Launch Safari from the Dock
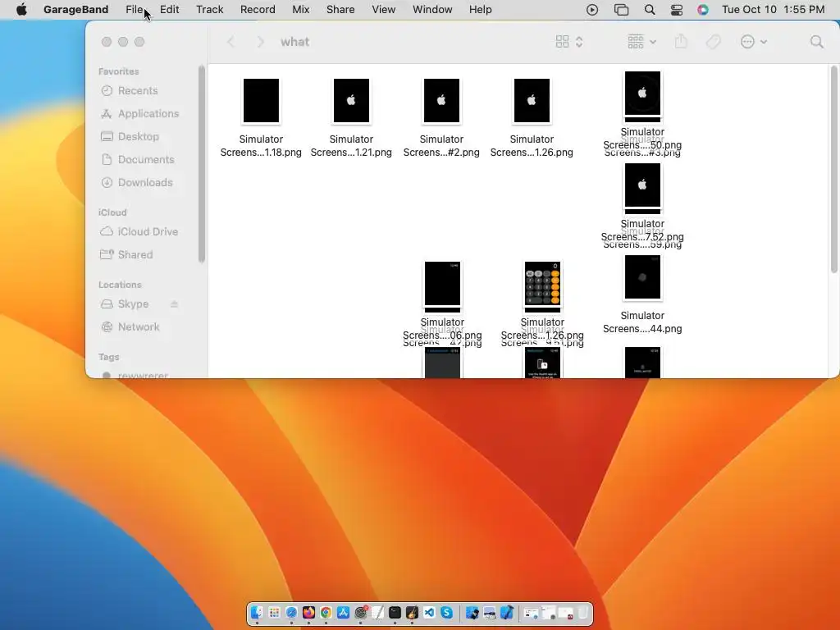The image size is (840, 630). tap(291, 612)
